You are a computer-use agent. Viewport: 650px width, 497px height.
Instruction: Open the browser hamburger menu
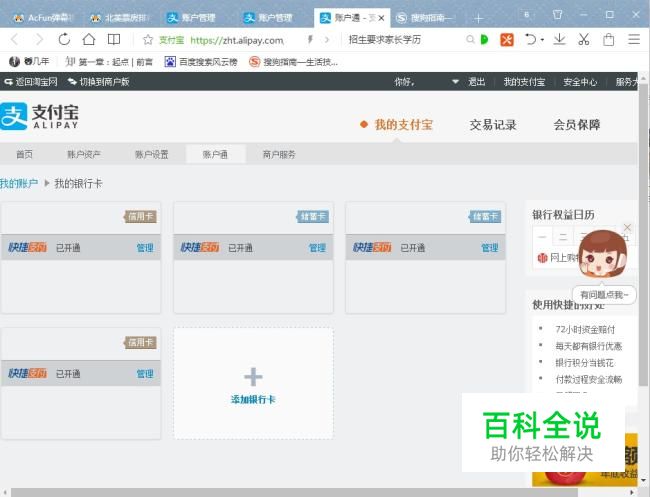(634, 39)
